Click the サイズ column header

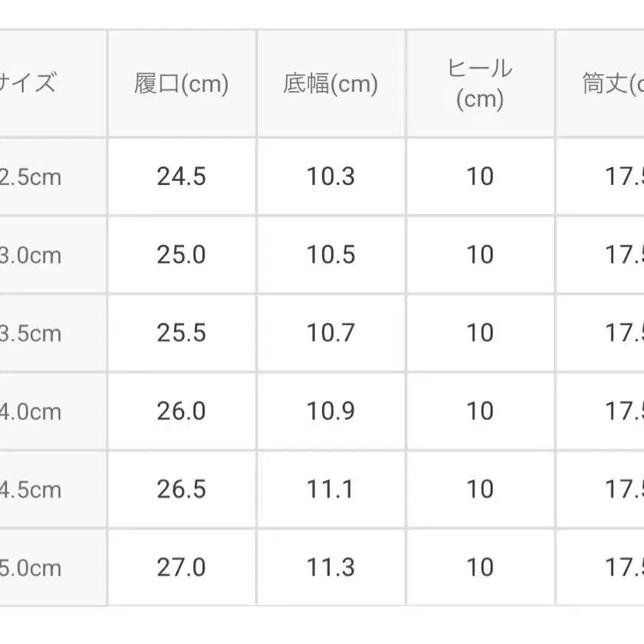(29, 84)
